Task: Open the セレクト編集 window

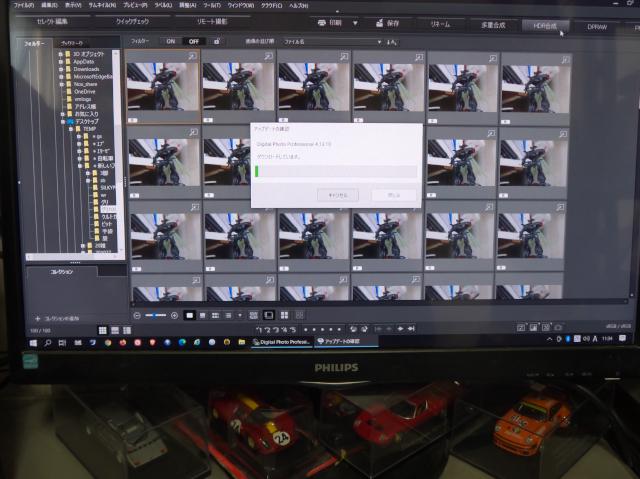Action: coord(52,22)
